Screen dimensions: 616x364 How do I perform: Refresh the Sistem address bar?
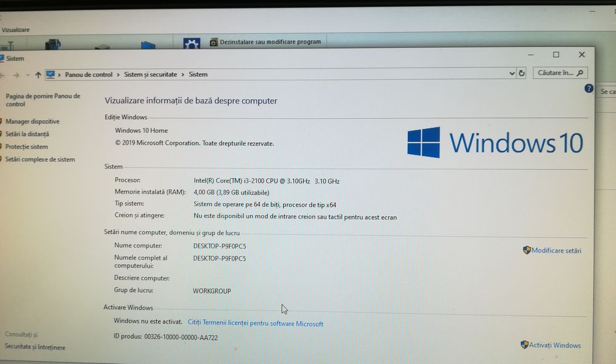[521, 73]
